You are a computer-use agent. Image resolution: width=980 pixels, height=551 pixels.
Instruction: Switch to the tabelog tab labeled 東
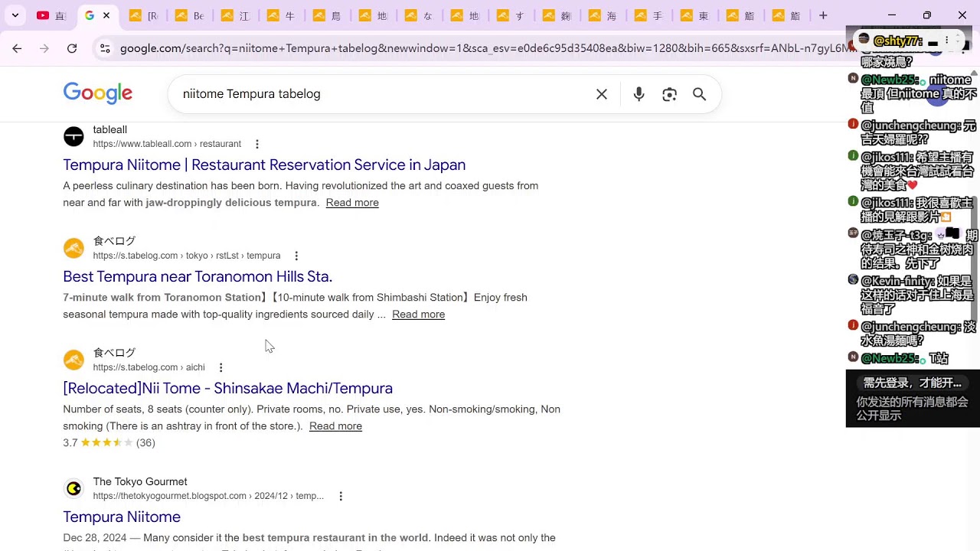tap(694, 15)
